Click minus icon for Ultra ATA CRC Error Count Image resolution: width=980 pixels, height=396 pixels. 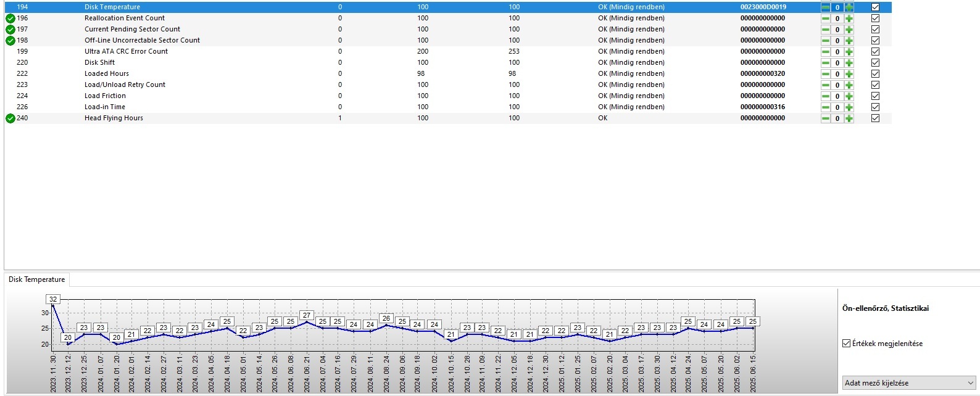[x=826, y=52]
